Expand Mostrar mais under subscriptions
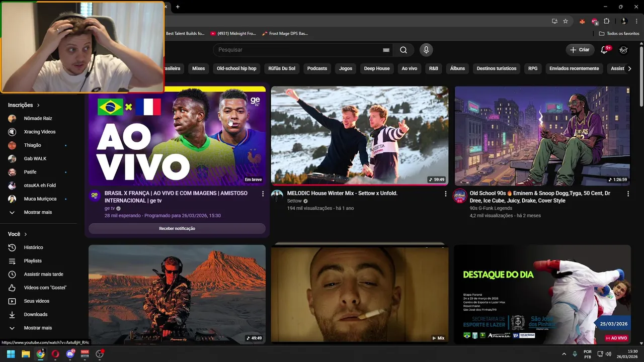The image size is (644, 362). tap(38, 212)
